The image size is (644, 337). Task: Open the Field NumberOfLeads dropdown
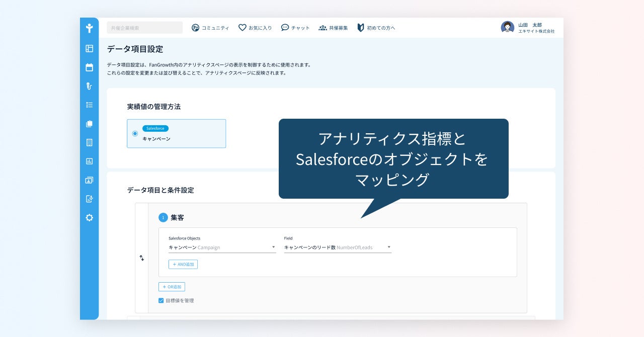[x=338, y=247]
